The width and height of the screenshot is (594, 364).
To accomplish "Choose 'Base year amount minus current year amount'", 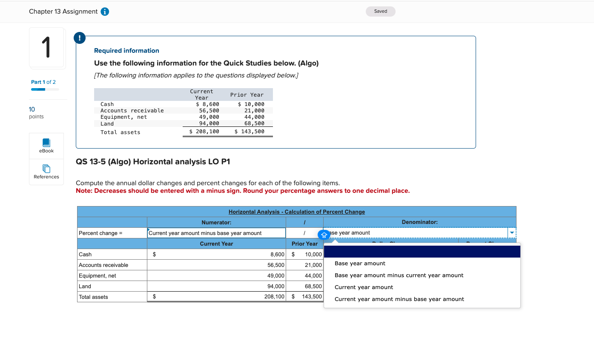I will (x=399, y=275).
